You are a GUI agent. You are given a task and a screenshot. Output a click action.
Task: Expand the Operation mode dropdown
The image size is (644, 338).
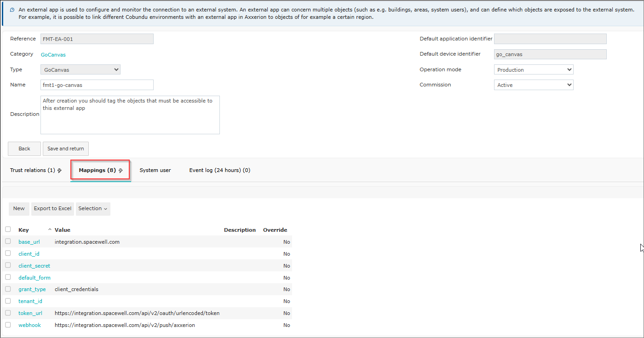pos(534,69)
